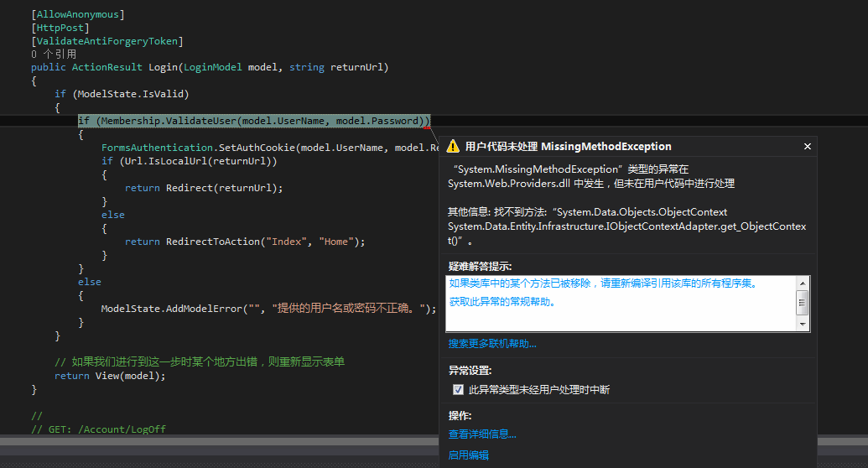Click the '搜索更多联机帮助...' link
Screen dimensions: 868x468
tap(492, 344)
